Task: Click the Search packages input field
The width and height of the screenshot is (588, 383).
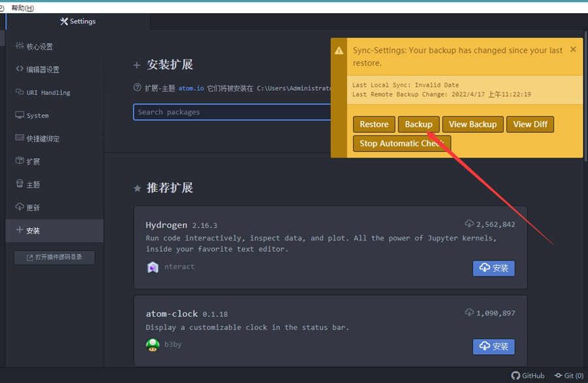Action: 232,112
